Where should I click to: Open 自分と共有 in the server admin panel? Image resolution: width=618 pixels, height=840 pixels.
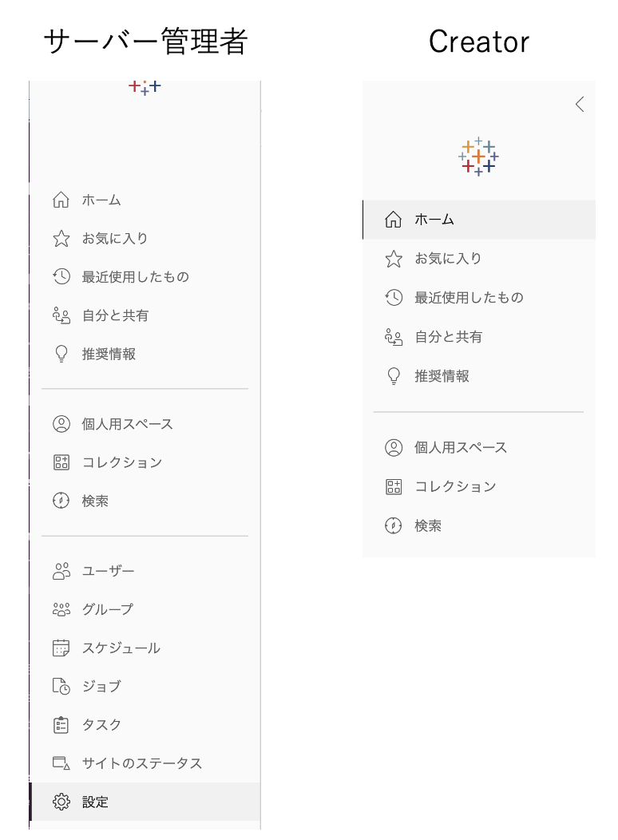coord(115,315)
